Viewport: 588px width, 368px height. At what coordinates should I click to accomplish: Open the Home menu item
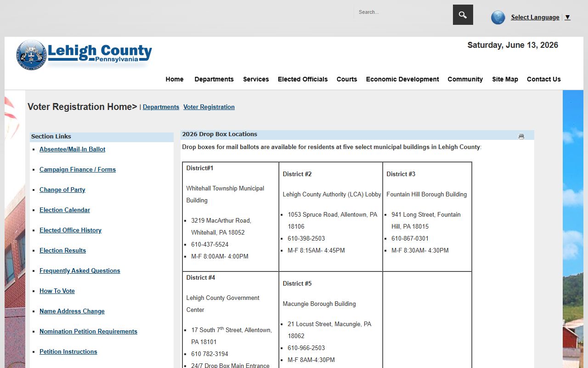coord(175,79)
